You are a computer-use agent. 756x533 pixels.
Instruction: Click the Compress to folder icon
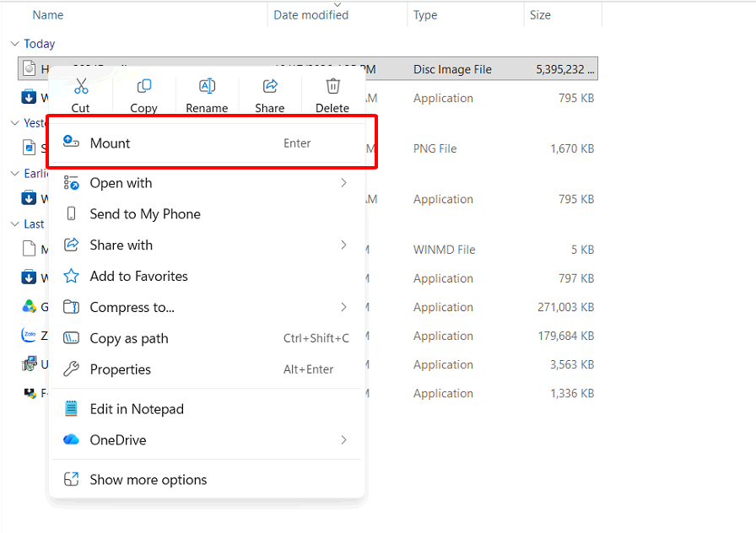[72, 306]
